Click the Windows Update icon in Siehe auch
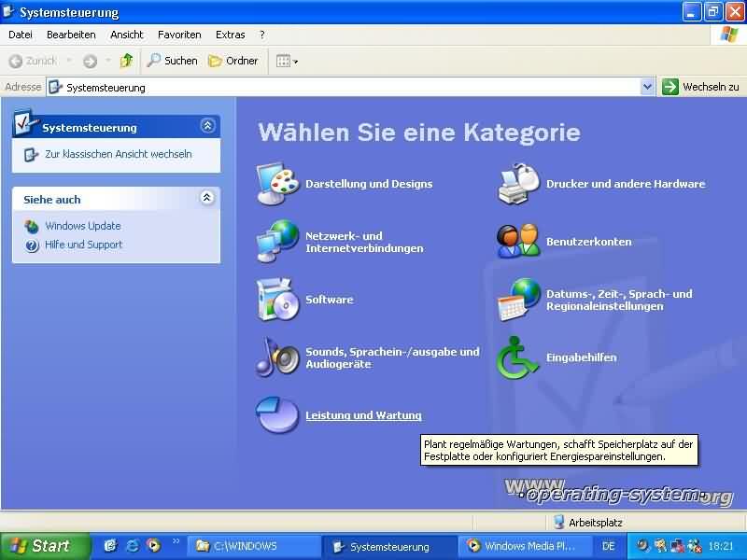 32,226
